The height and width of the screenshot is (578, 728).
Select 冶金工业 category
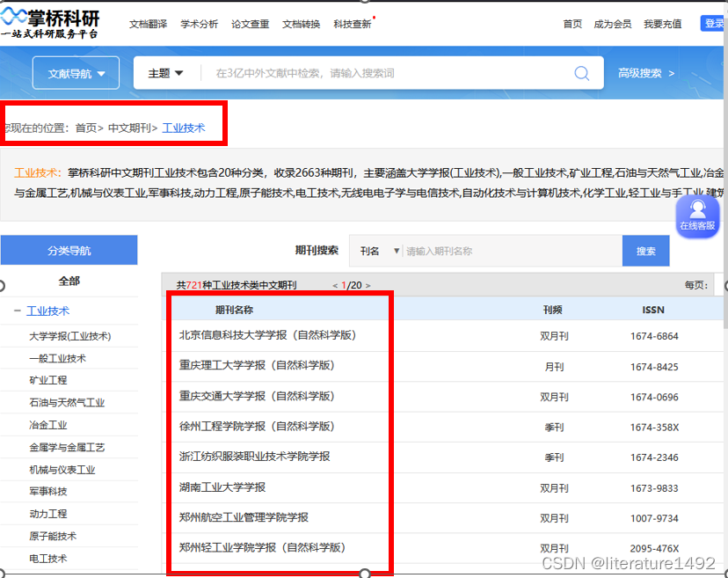pyautogui.click(x=48, y=425)
